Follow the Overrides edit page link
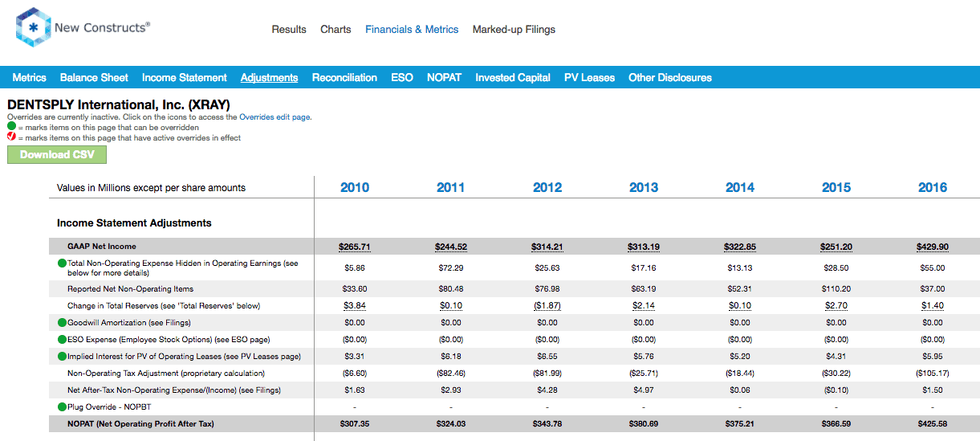The width and height of the screenshot is (980, 441). click(275, 117)
